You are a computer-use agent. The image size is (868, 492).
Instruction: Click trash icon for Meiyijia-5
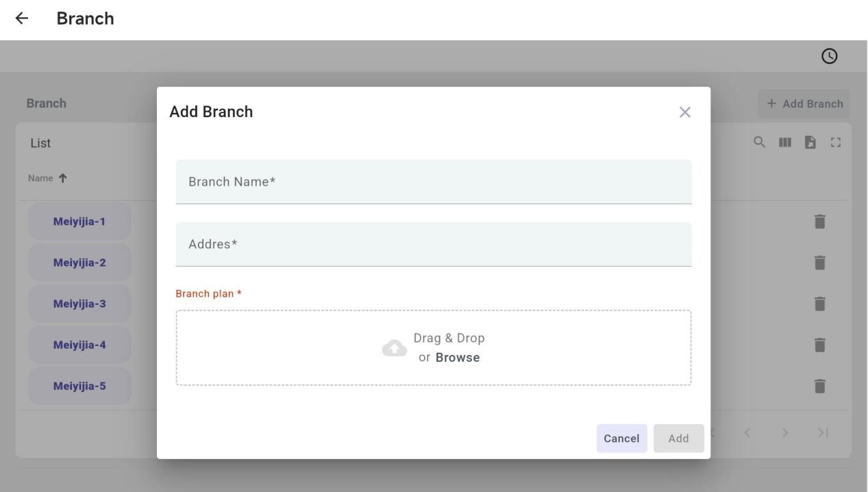point(819,386)
